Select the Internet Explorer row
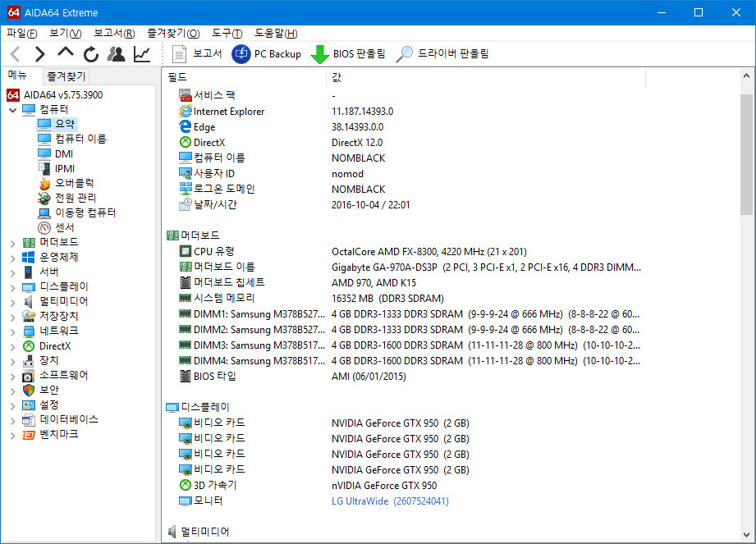 click(404, 112)
